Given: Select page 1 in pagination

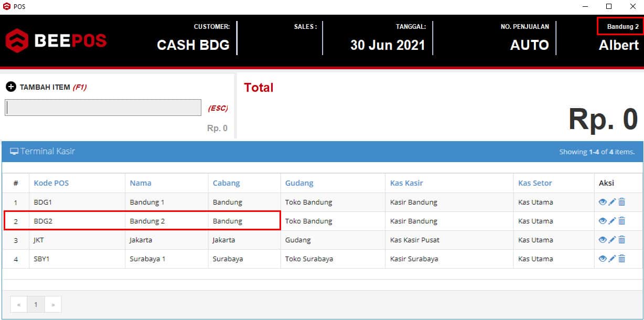Looking at the screenshot, I should coord(36,304).
